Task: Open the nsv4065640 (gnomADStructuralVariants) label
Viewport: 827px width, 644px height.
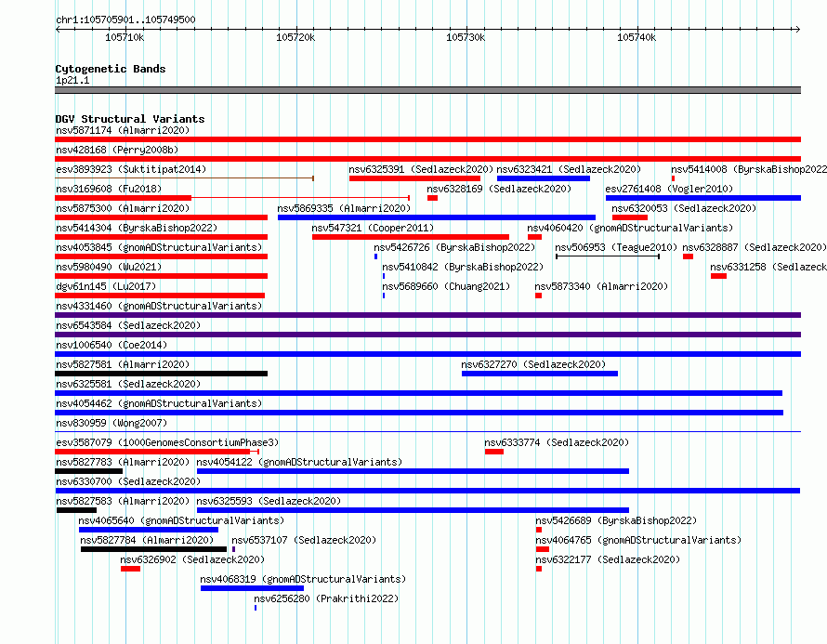Action: coord(181,520)
